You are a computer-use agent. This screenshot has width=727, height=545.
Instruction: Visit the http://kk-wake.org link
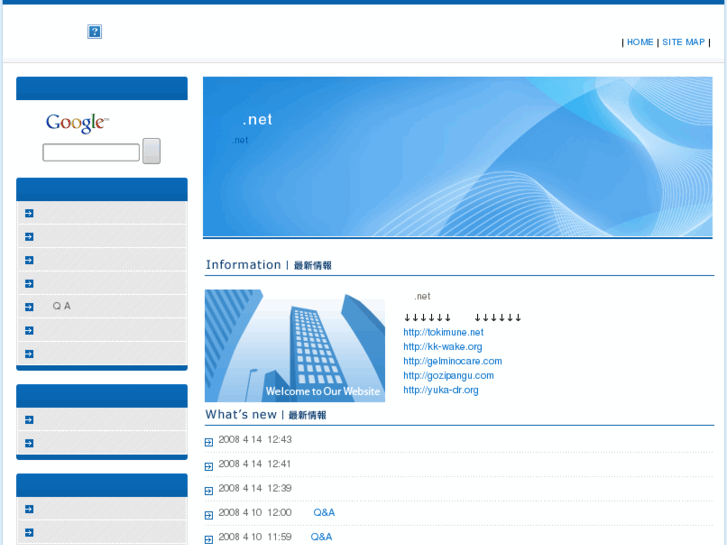click(x=442, y=346)
